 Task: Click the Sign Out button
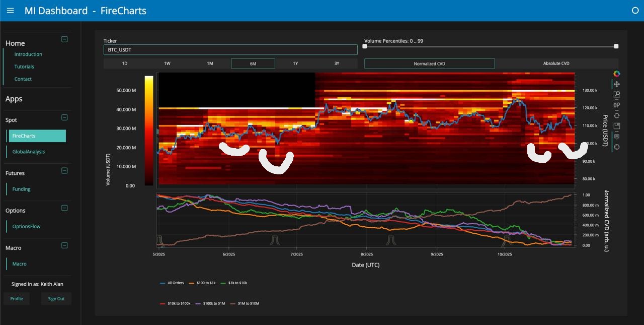tap(56, 299)
